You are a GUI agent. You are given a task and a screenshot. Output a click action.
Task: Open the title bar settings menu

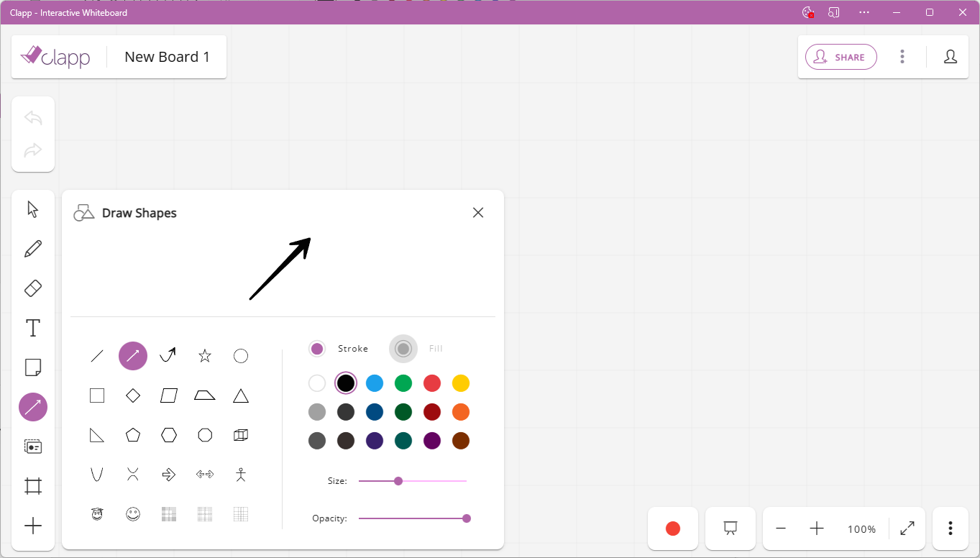pos(864,12)
